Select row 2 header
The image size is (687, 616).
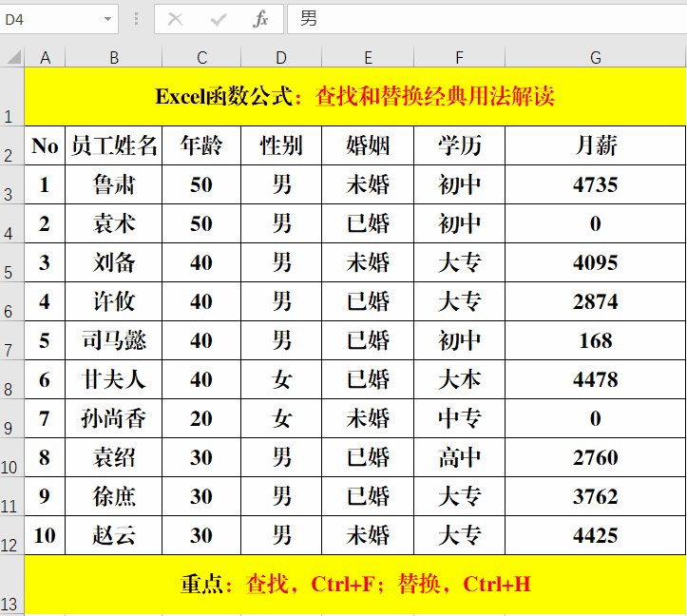pyautogui.click(x=11, y=145)
